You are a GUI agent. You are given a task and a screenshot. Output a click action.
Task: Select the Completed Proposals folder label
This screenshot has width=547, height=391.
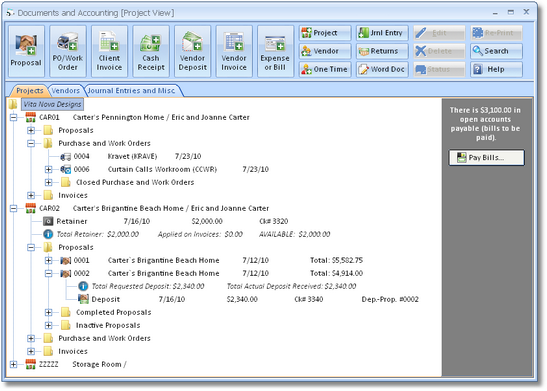114,313
